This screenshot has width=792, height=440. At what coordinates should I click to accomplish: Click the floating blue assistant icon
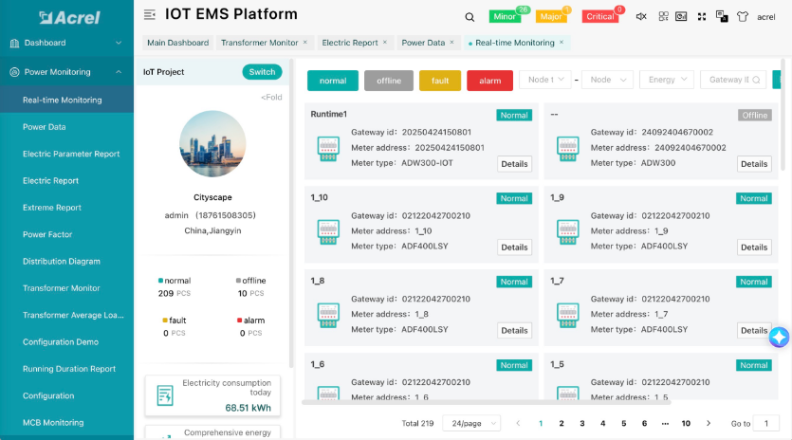(779, 338)
